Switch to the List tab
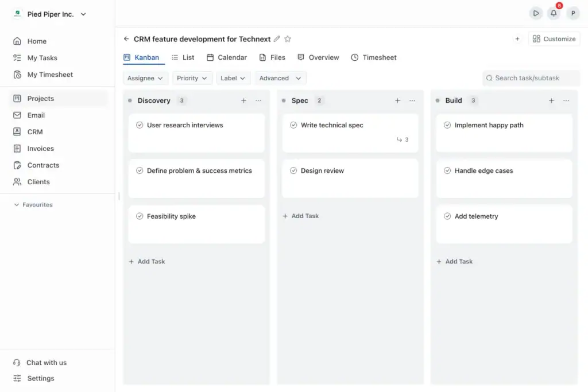The height and width of the screenshot is (392, 588). point(183,57)
